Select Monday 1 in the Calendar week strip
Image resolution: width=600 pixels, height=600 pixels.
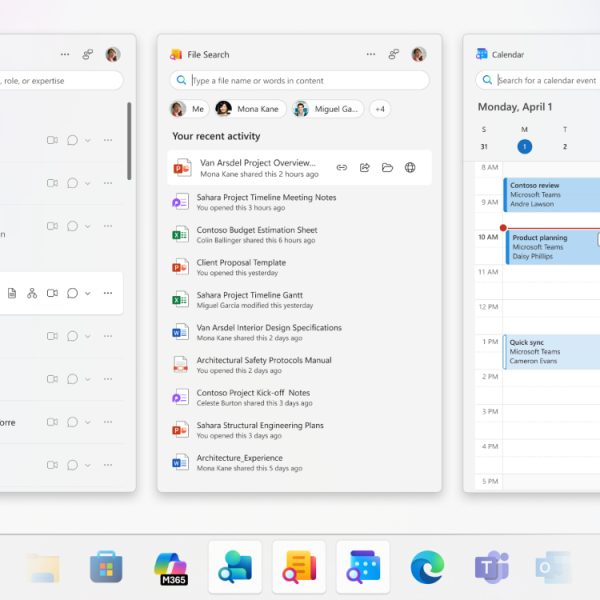[x=525, y=147]
